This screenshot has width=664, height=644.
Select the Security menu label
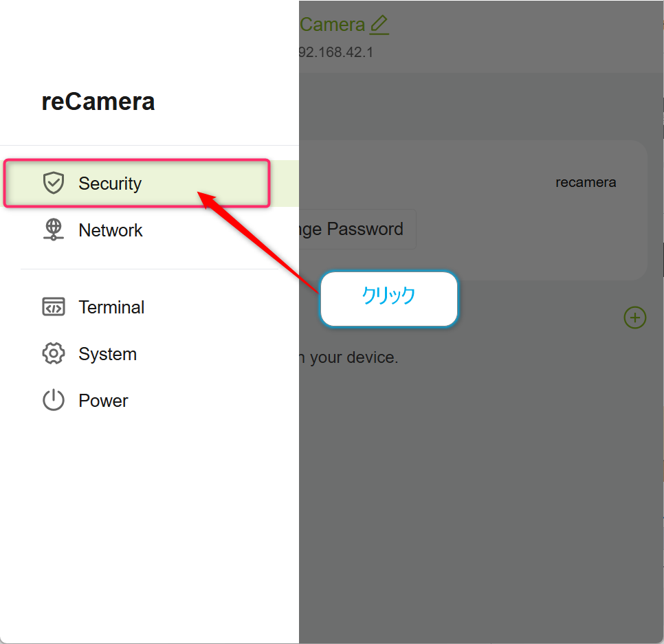[110, 184]
